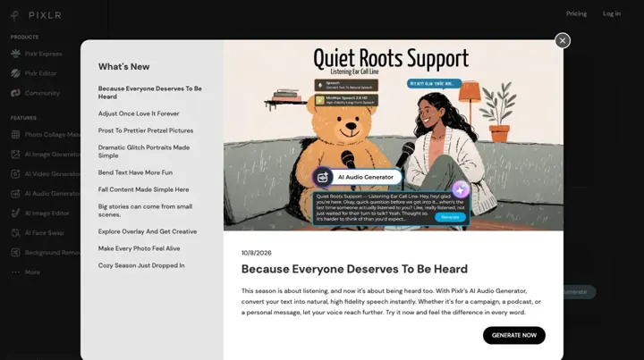Click the More ellipsis icon in sidebar

pyautogui.click(x=15, y=272)
